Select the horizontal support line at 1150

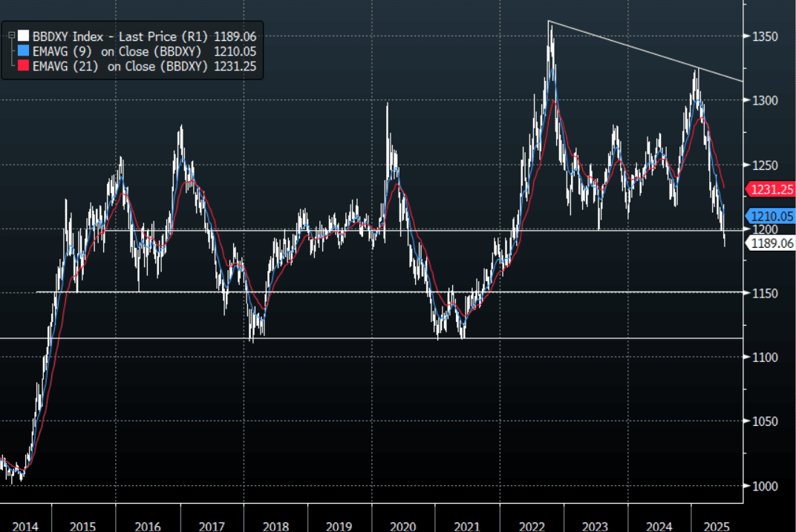(x=371, y=292)
